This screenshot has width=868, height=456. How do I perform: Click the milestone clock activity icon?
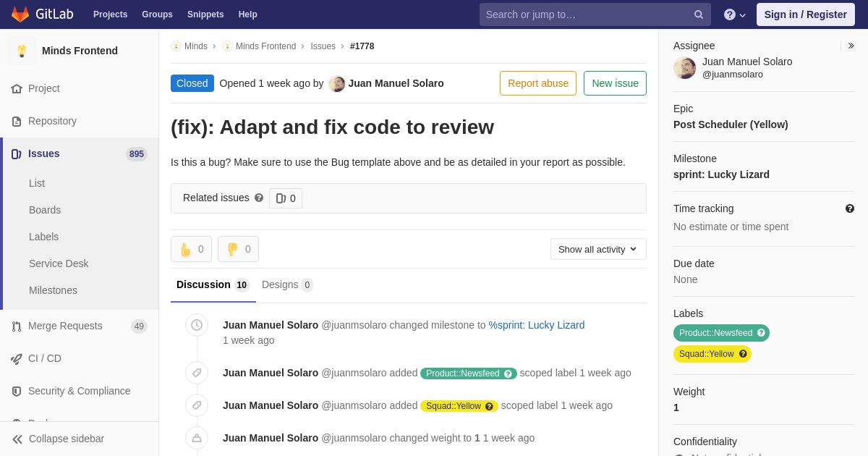[197, 325]
